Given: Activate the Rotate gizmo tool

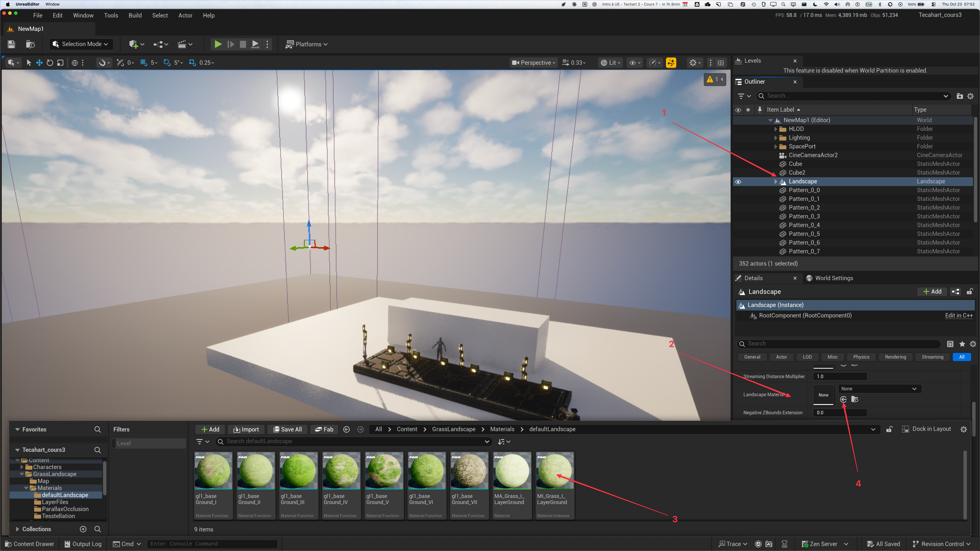Looking at the screenshot, I should tap(50, 63).
